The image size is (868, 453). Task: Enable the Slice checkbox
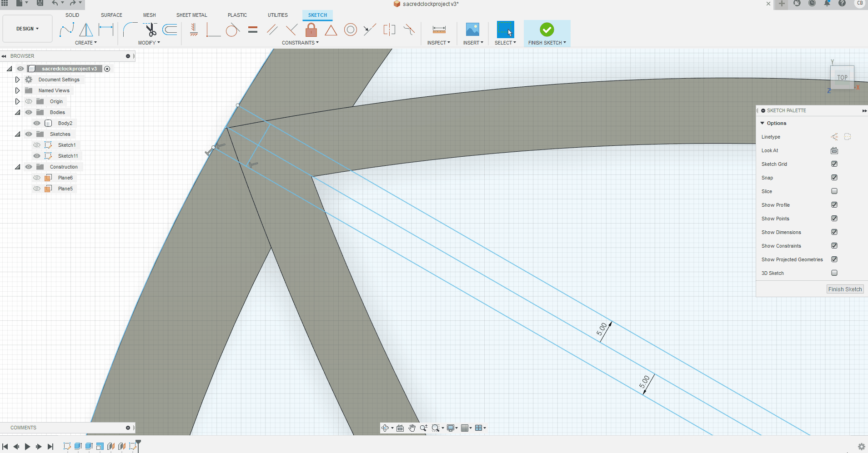[834, 191]
